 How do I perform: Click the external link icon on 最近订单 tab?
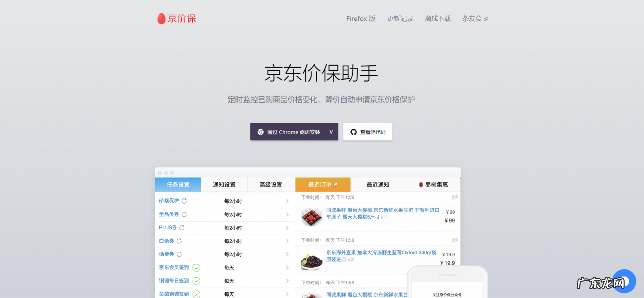click(336, 184)
